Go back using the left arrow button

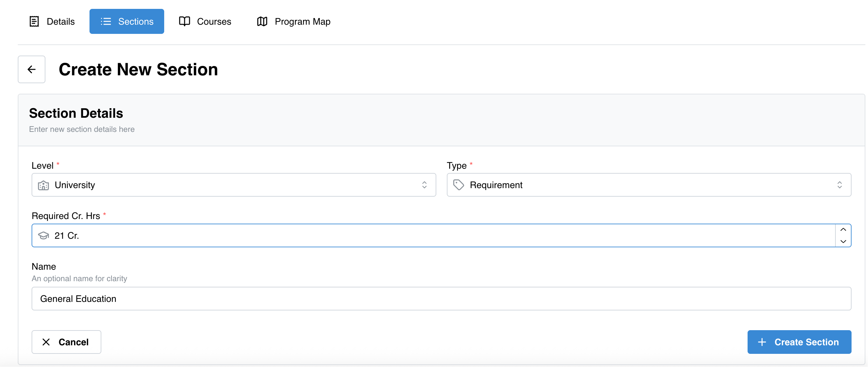[x=31, y=69]
